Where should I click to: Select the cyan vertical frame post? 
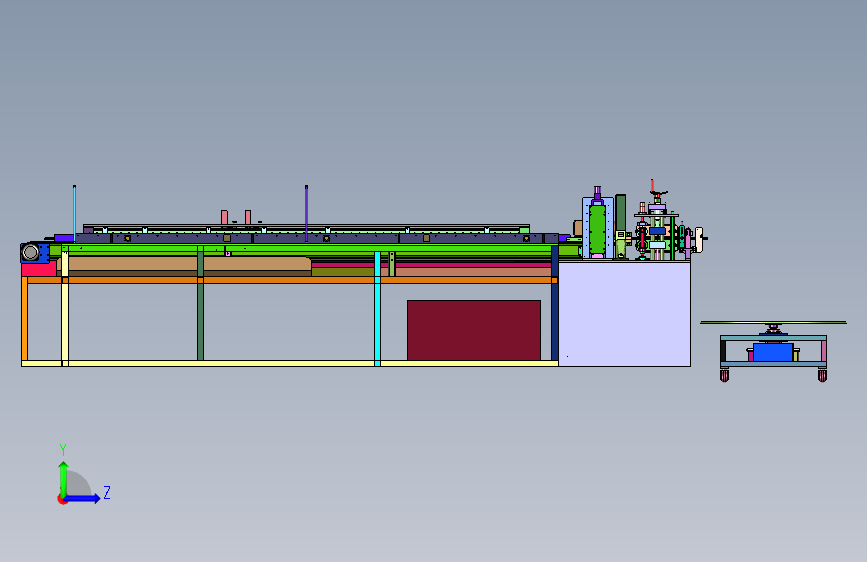coord(378,309)
